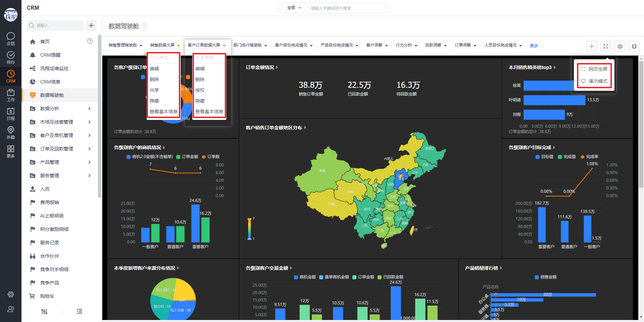The width and height of the screenshot is (644, 322).
Task: Open 日程 calendar in left rail
Action: pos(11,114)
